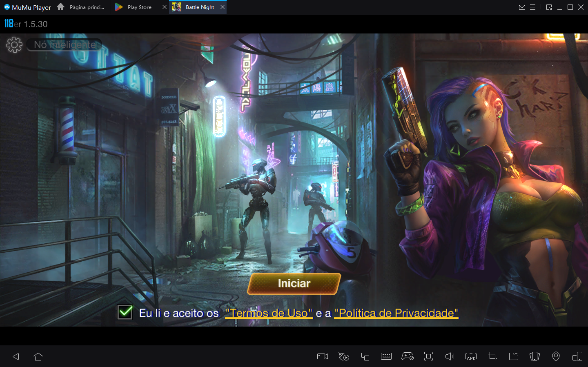Open the hamburger menu
This screenshot has width=588, height=367.
click(x=532, y=7)
